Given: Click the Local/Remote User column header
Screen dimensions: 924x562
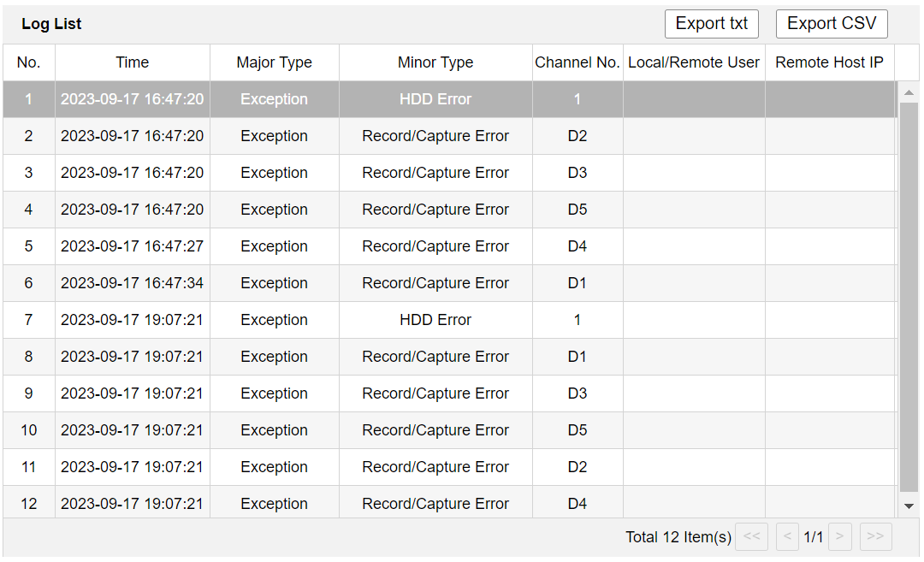Looking at the screenshot, I should point(694,62).
